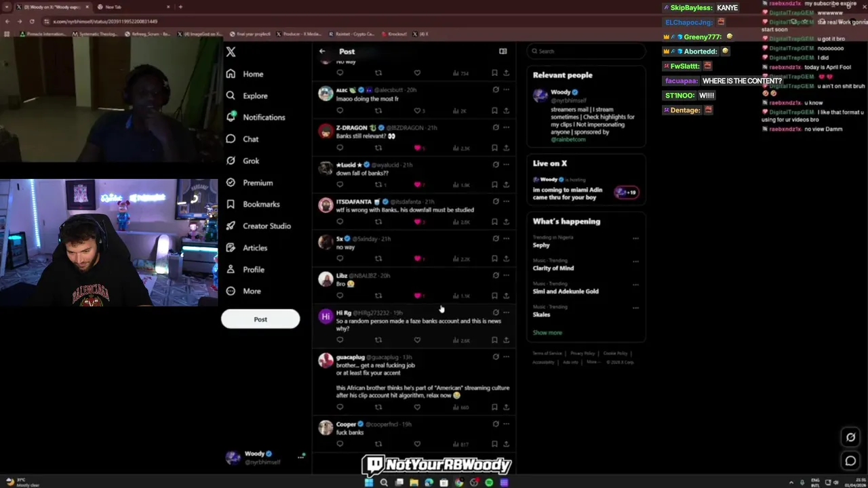The width and height of the screenshot is (868, 488).
Task: Open the Explore search icon in sidebar
Action: tap(231, 96)
